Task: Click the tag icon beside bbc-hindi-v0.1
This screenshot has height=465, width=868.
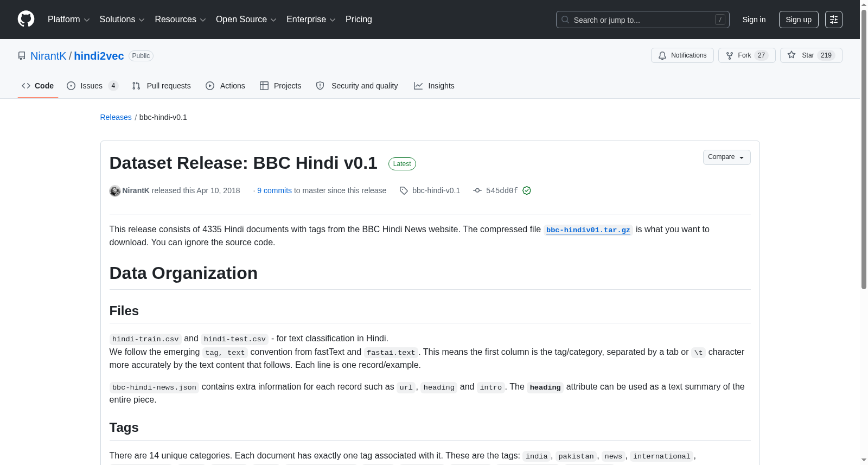Action: pos(404,190)
